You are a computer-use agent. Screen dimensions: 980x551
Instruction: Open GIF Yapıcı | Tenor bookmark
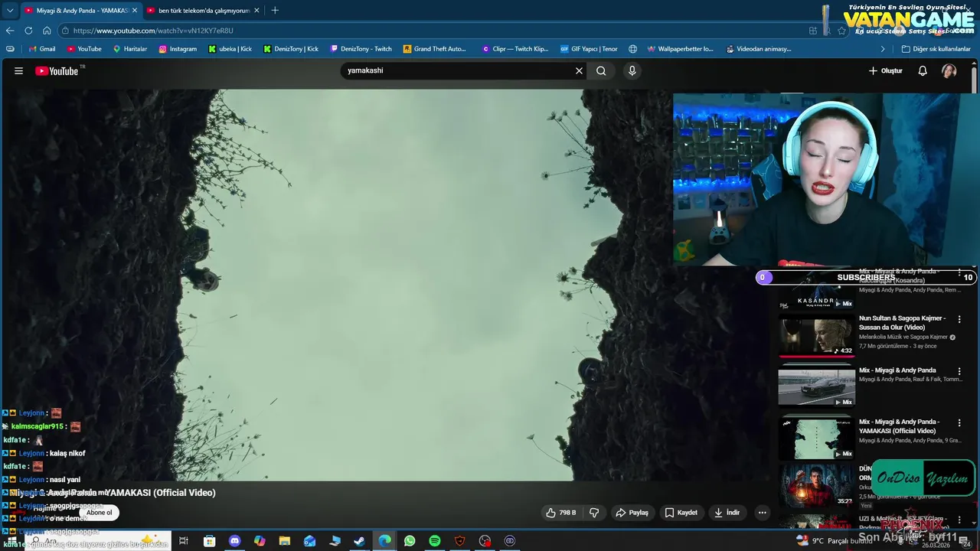pos(589,49)
